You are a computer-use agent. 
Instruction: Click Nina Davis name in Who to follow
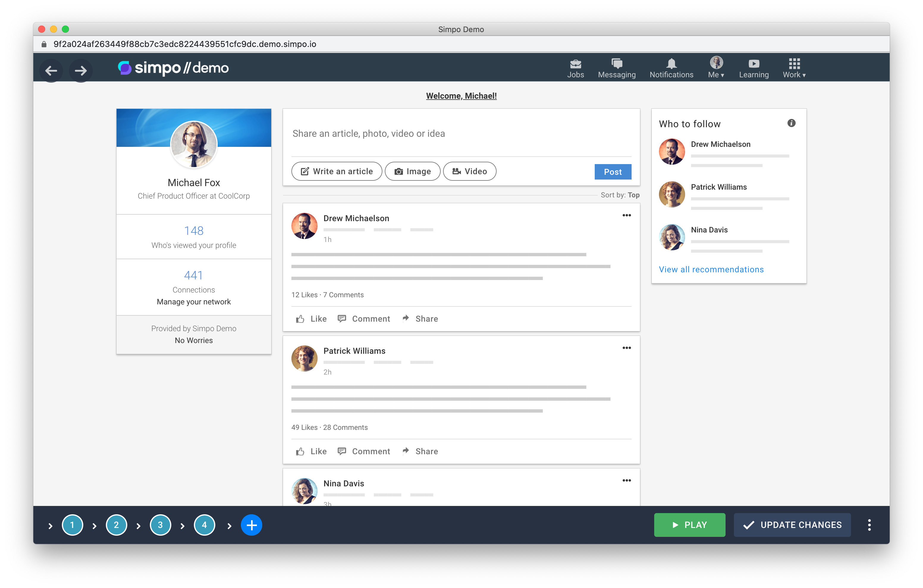click(x=709, y=230)
